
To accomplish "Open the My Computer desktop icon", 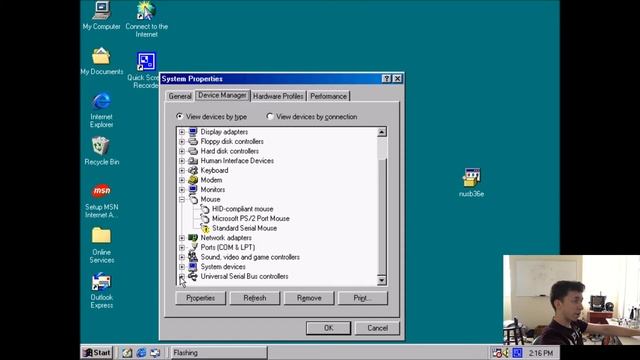I will (101, 11).
